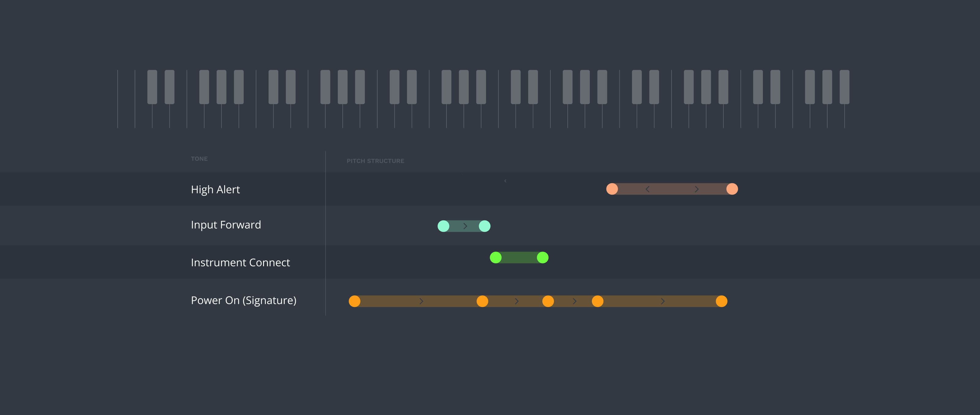This screenshot has height=415, width=980.
Task: Select the right green dot of Instrument Connect
Action: [542, 258]
